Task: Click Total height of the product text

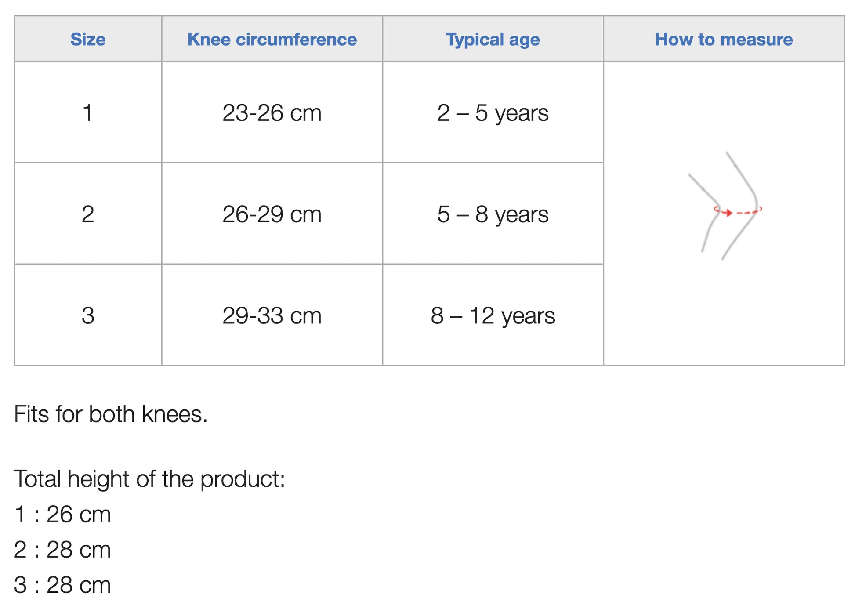Action: point(150,479)
